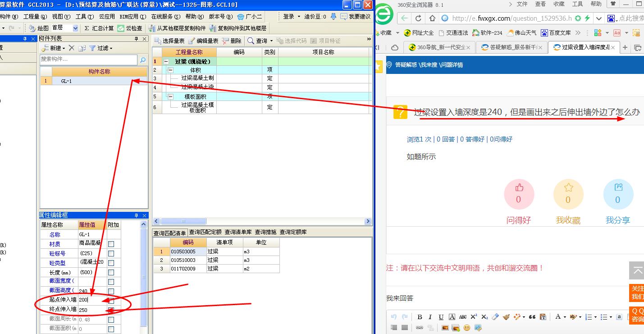Select GL-1 row in 构件列表

pyautogui.click(x=94, y=81)
